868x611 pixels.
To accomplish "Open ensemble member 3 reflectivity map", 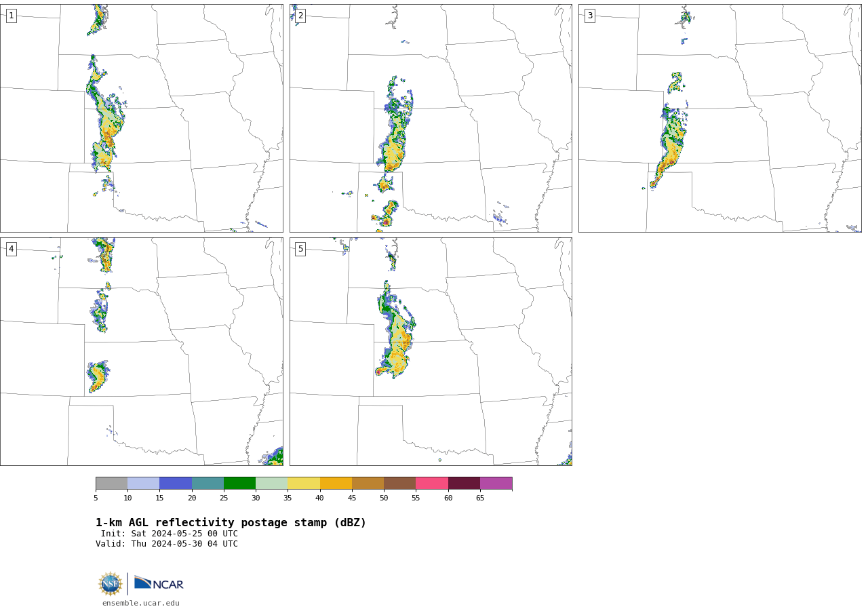I will [x=720, y=119].
